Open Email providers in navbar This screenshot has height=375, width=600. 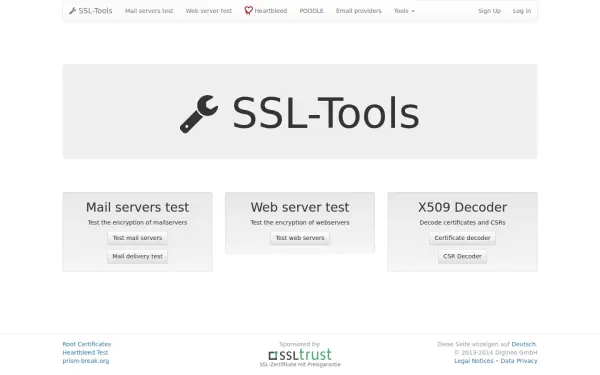click(x=359, y=11)
